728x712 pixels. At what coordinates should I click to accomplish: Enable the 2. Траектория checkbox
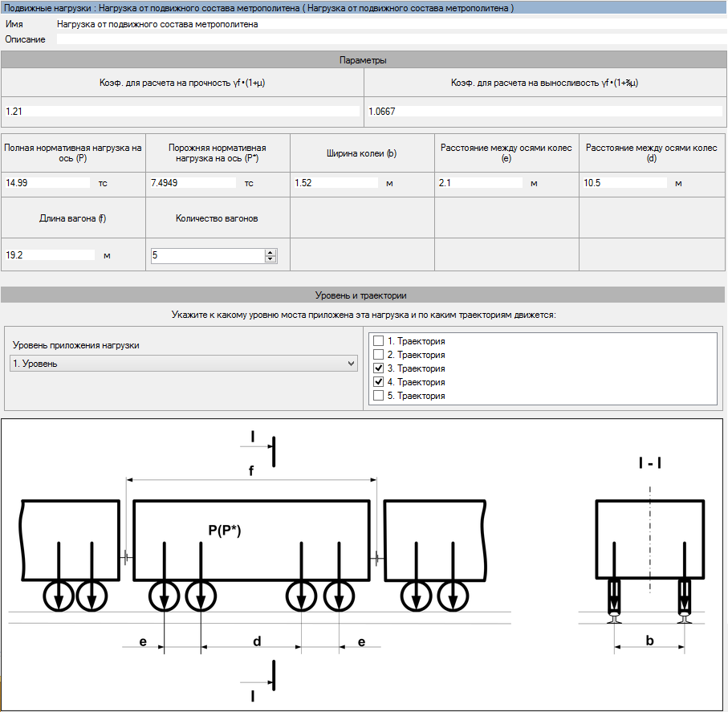point(379,355)
